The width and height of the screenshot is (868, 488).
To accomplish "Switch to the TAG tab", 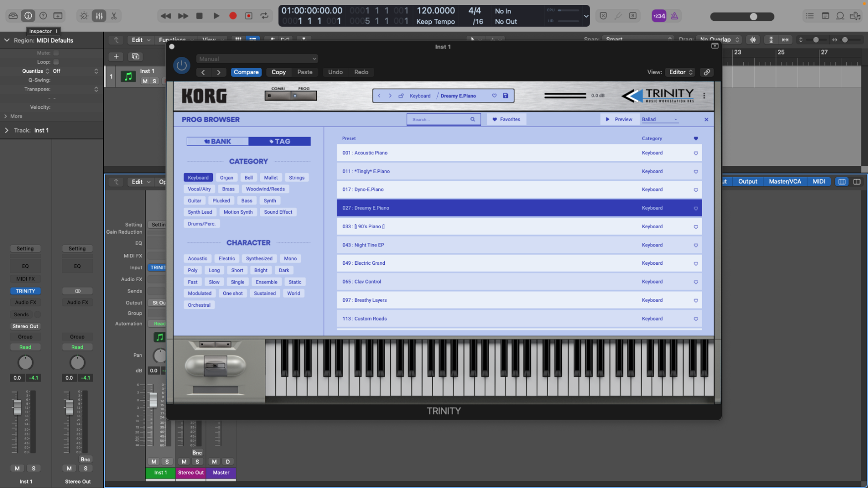I will click(280, 142).
